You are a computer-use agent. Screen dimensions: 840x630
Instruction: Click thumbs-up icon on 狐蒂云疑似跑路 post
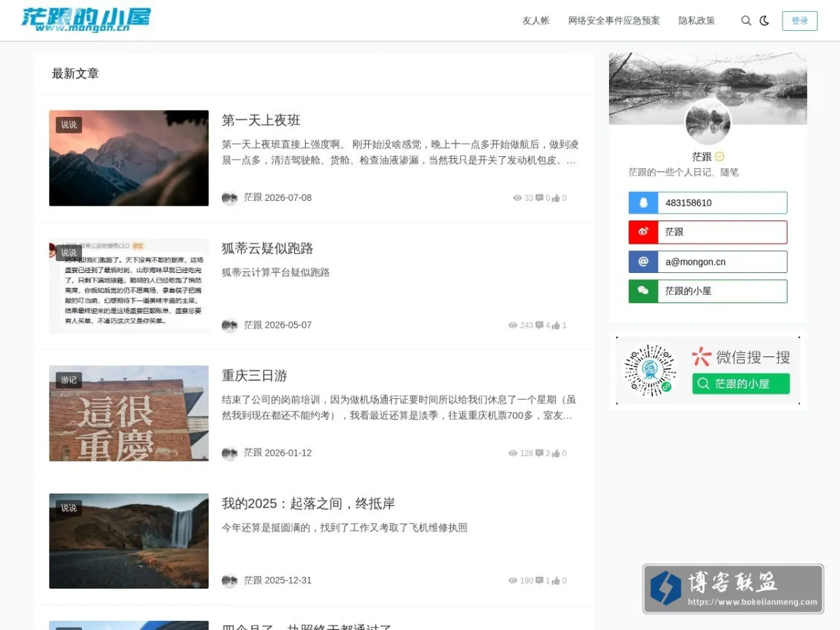click(556, 325)
